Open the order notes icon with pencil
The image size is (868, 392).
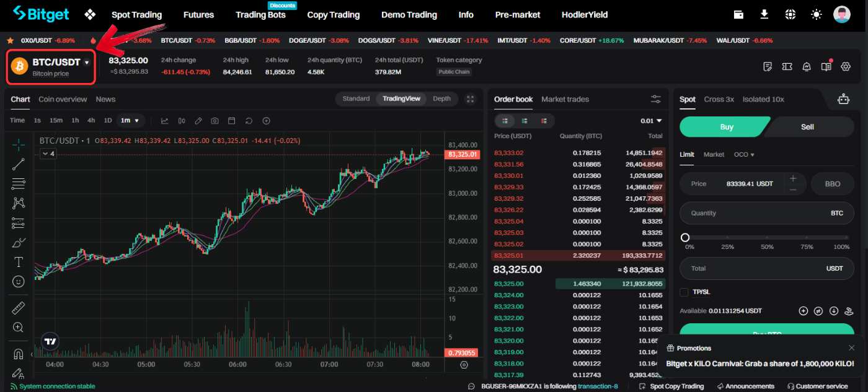(x=768, y=66)
